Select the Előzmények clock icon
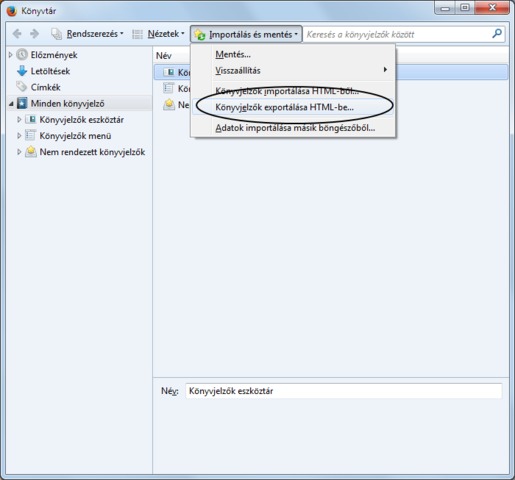515x480 pixels. pyautogui.click(x=22, y=55)
